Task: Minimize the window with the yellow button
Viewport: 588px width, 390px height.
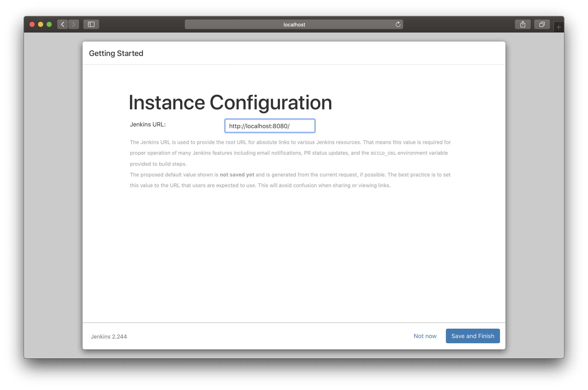Action: pos(41,24)
